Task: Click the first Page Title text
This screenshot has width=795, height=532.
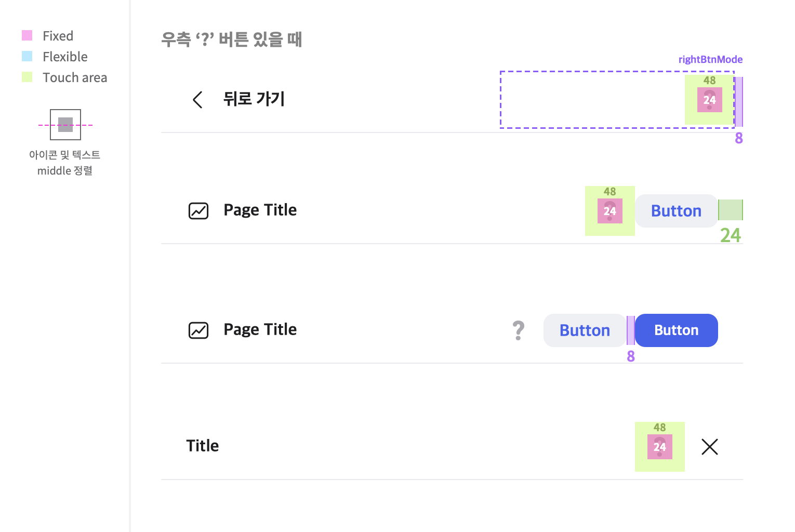Action: coord(260,210)
